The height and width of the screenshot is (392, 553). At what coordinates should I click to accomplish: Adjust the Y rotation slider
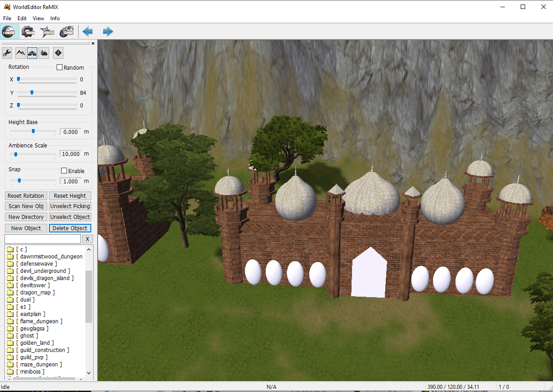point(31,93)
